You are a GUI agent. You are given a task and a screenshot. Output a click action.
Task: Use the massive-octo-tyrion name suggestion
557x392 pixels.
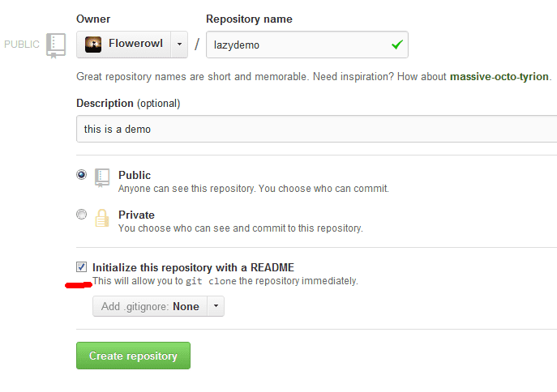pyautogui.click(x=499, y=77)
